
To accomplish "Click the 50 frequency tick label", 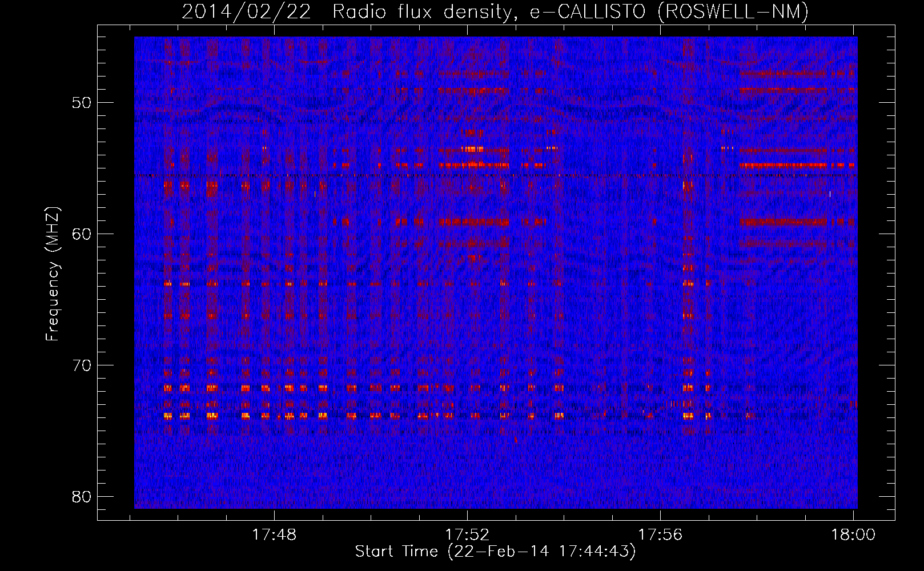I will tap(82, 103).
